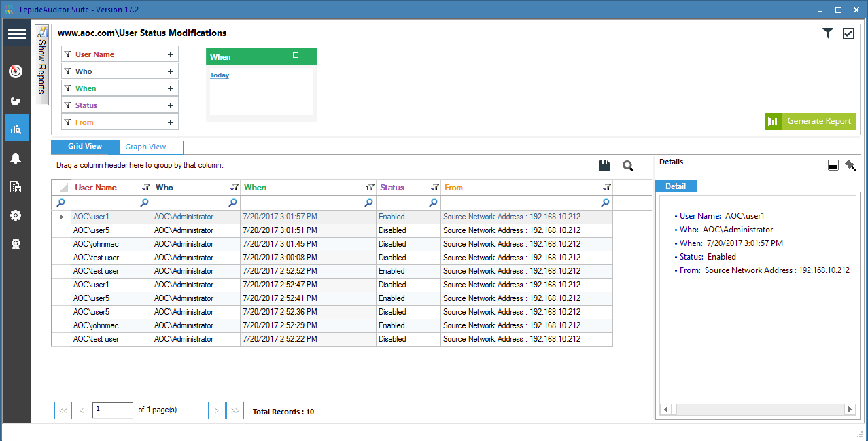Open User Name column filter icon
The height and width of the screenshot is (441, 868).
coord(145,187)
